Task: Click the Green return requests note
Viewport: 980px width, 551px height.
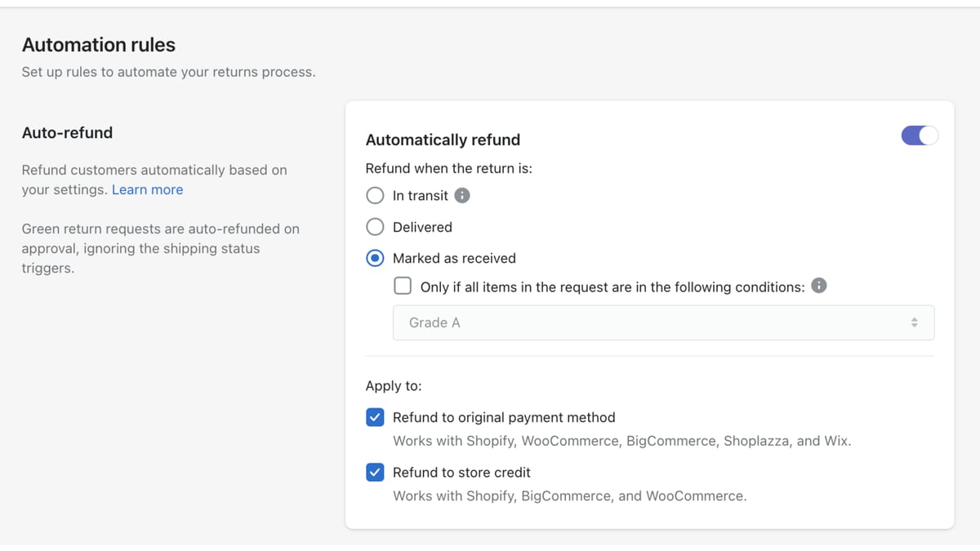Action: 160,248
